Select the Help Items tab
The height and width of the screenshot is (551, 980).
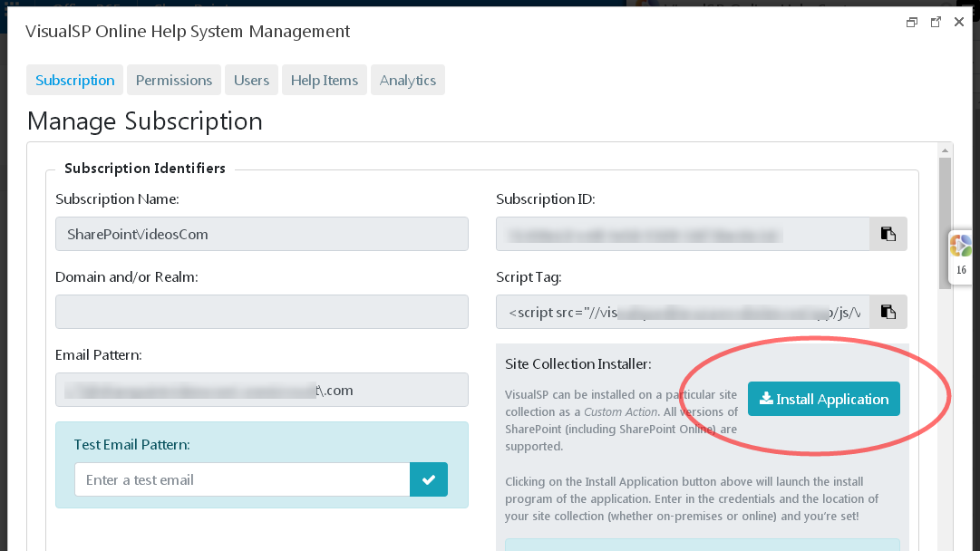coord(325,80)
